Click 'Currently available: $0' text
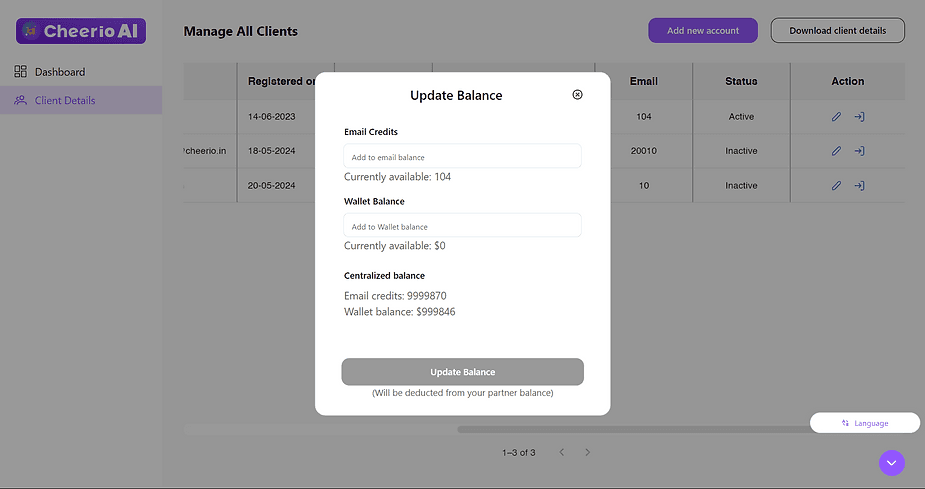 (395, 246)
